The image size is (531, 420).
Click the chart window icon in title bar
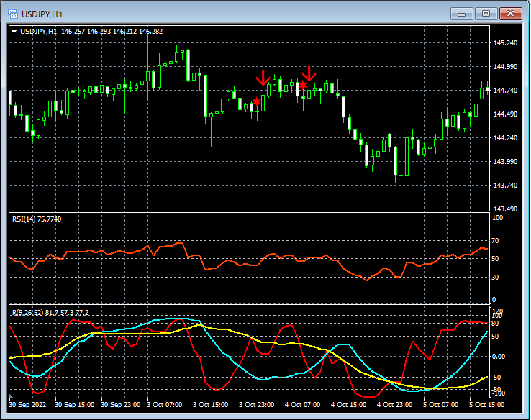[13, 13]
